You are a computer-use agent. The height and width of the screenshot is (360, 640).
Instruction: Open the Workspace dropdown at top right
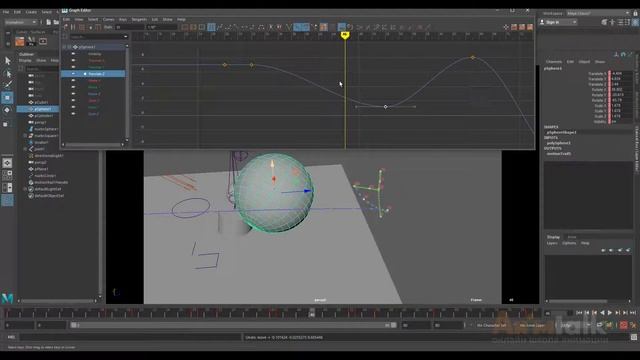pyautogui.click(x=598, y=13)
